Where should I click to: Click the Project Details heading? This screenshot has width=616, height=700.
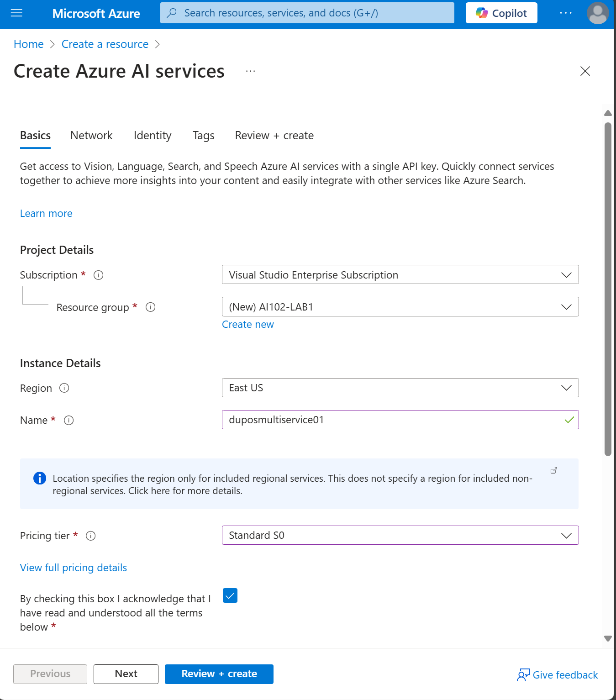(x=57, y=250)
